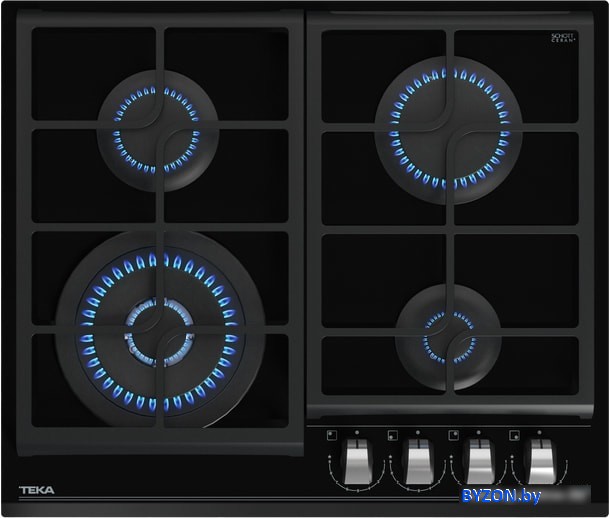Select the rear-right burner control knob
Image resolution: width=609 pixels, height=518 pixels.
tap(480, 461)
